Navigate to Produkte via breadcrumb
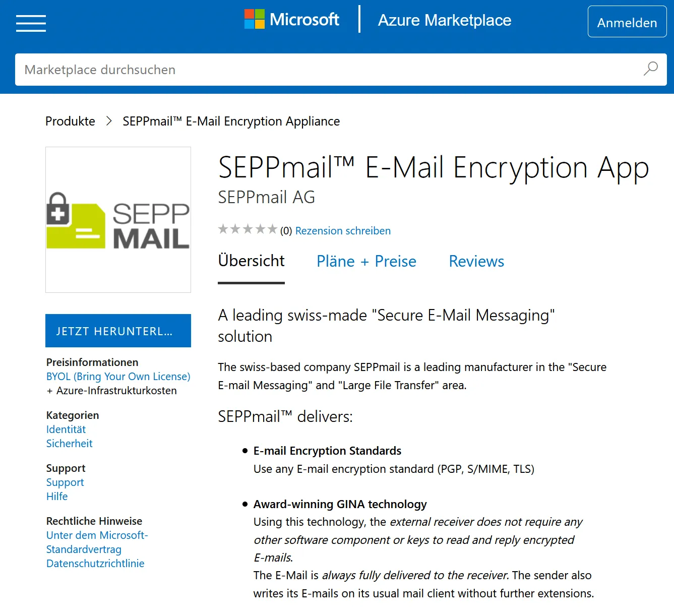 click(x=70, y=121)
